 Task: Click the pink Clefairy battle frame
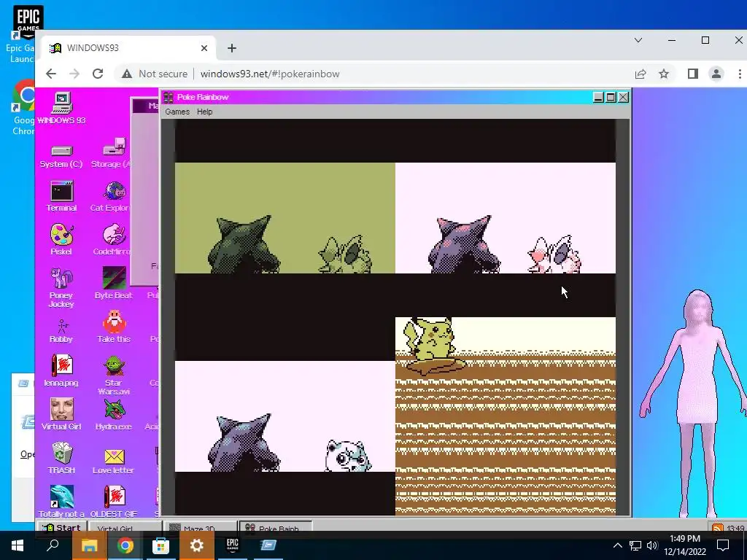coord(506,218)
